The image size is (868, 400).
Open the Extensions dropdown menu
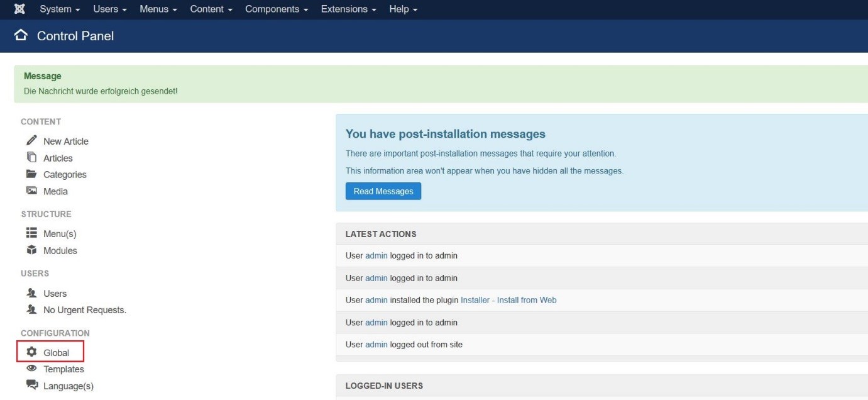point(348,9)
